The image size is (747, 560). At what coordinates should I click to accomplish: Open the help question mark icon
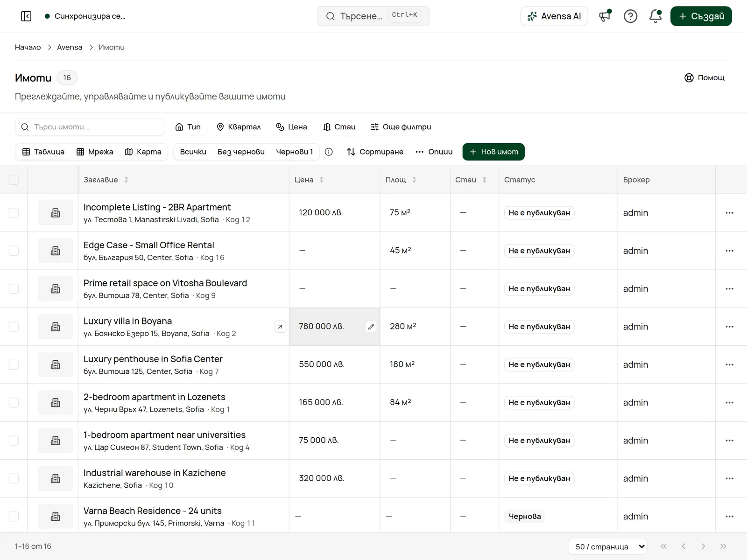(630, 16)
